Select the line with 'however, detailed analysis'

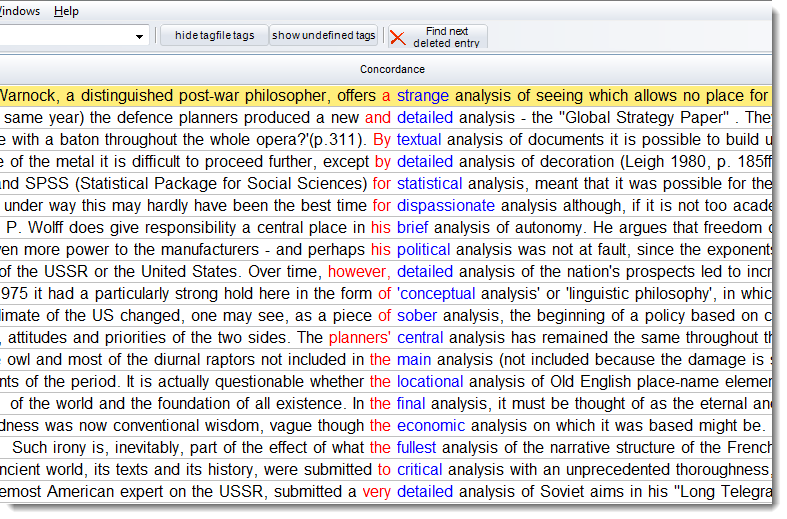(x=386, y=272)
